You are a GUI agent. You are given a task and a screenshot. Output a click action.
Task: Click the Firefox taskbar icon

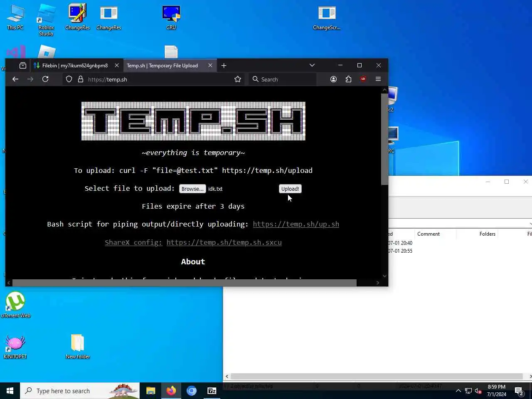pyautogui.click(x=171, y=391)
